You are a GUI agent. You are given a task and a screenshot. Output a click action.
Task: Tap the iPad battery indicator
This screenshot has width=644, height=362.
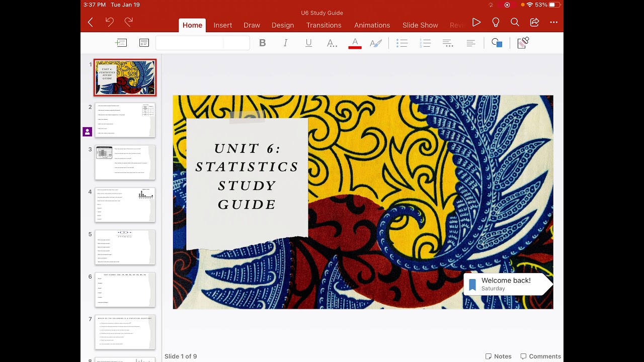(x=554, y=5)
